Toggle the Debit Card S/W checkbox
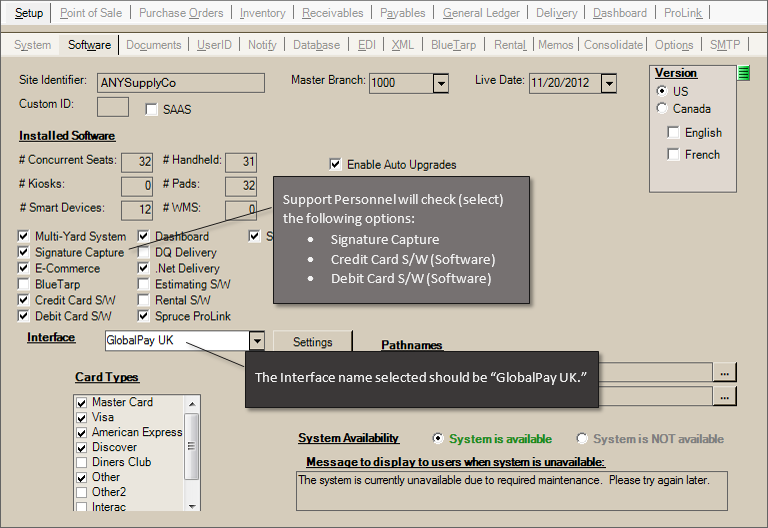The width and height of the screenshot is (768, 528). (x=23, y=316)
